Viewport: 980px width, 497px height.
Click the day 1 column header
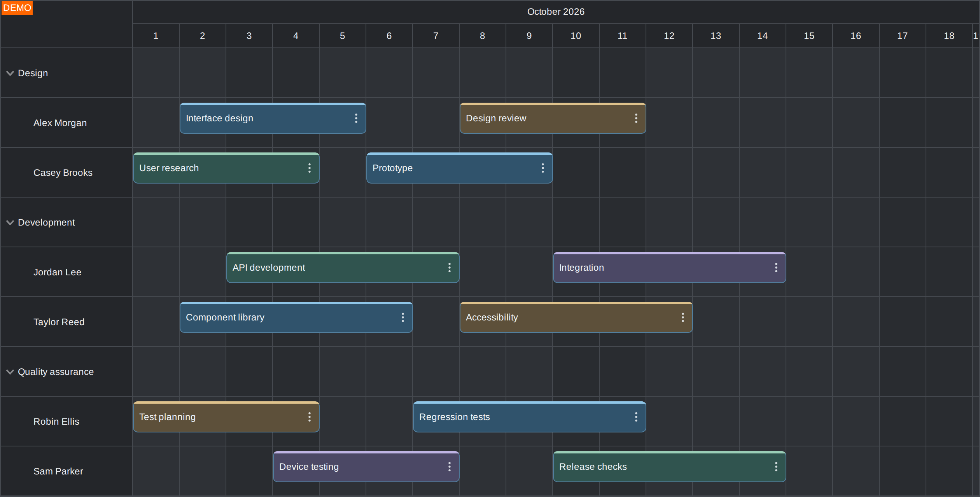pos(156,36)
